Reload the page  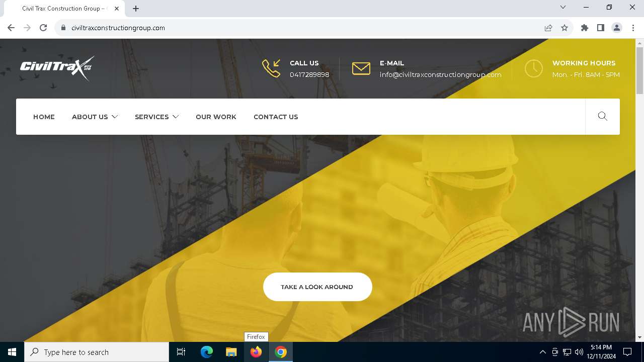tap(43, 28)
